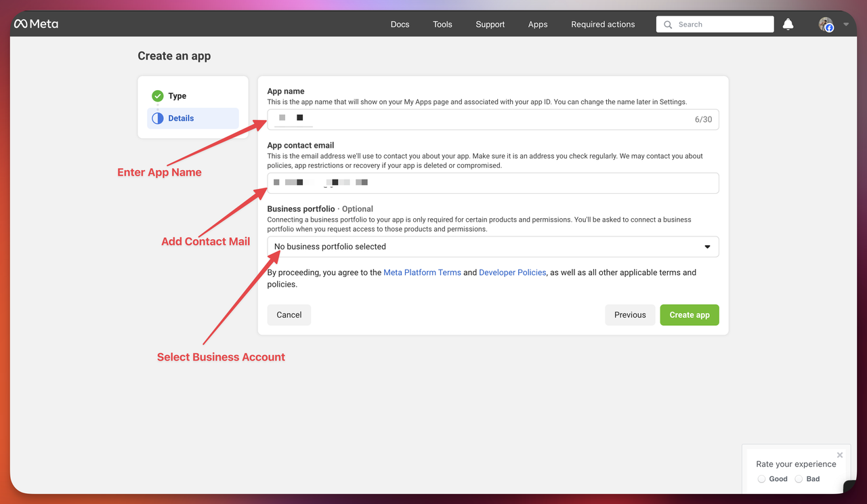867x504 pixels.
Task: Click the 6/30 character counter text
Action: (x=703, y=119)
